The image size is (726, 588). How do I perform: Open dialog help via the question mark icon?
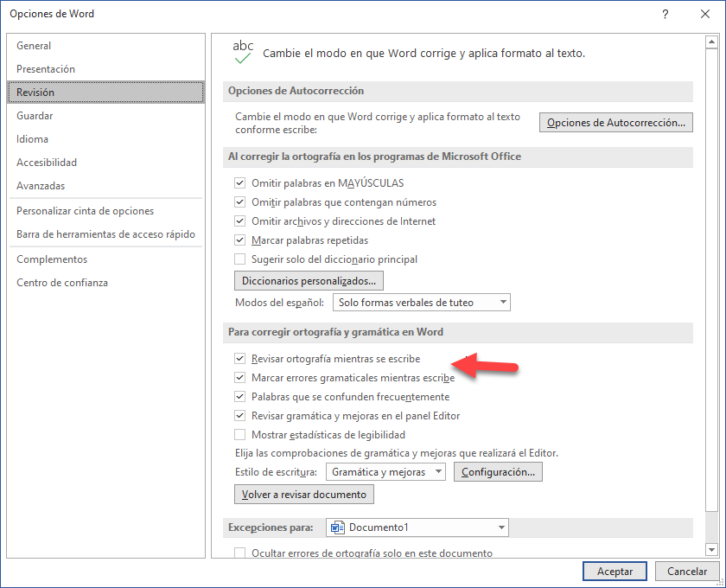pos(665,14)
